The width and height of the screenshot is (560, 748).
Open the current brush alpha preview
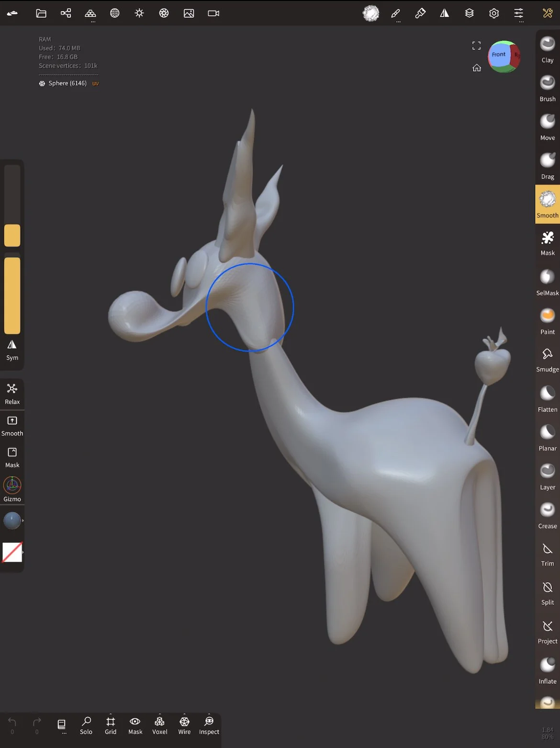(371, 13)
